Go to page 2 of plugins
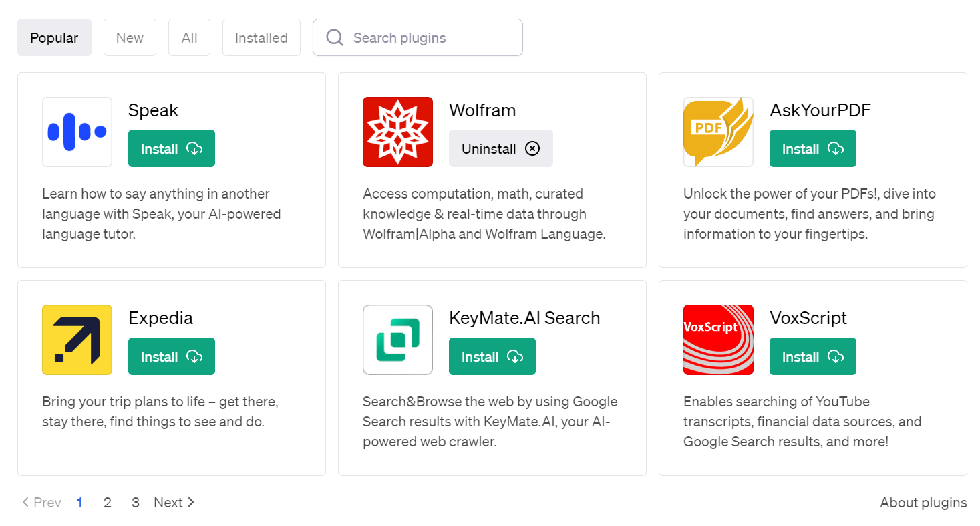980x526 pixels. coord(107,502)
